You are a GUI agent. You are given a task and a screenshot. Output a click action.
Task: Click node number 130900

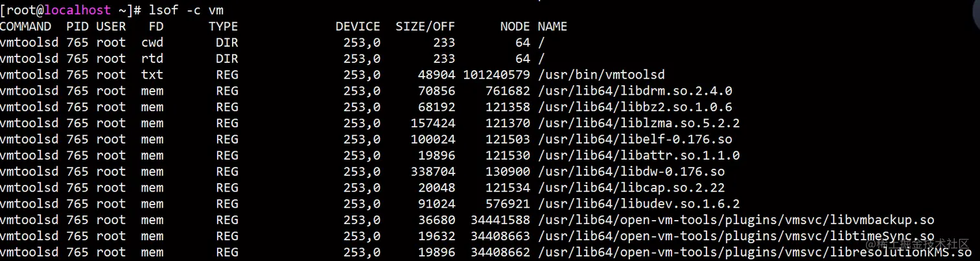pyautogui.click(x=507, y=172)
